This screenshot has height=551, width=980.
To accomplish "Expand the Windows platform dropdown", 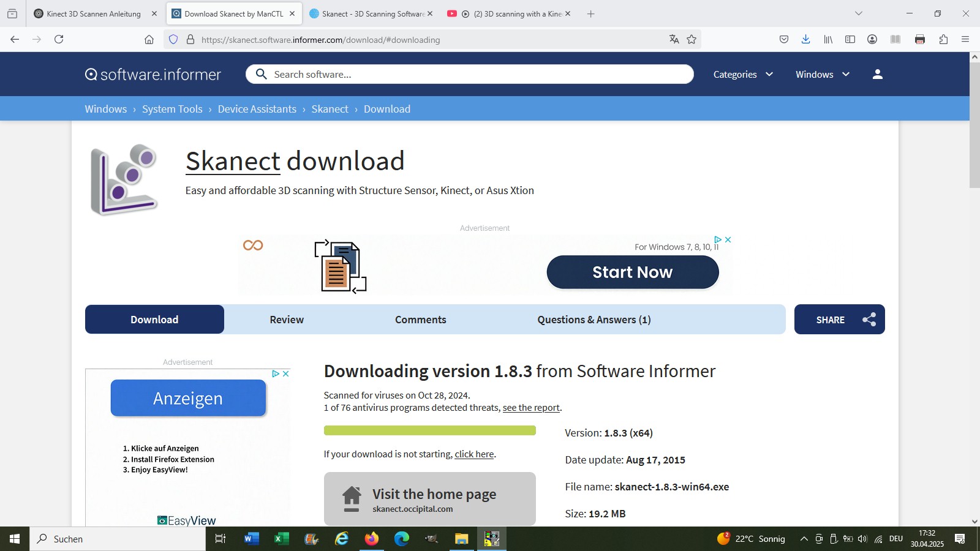I will [823, 74].
